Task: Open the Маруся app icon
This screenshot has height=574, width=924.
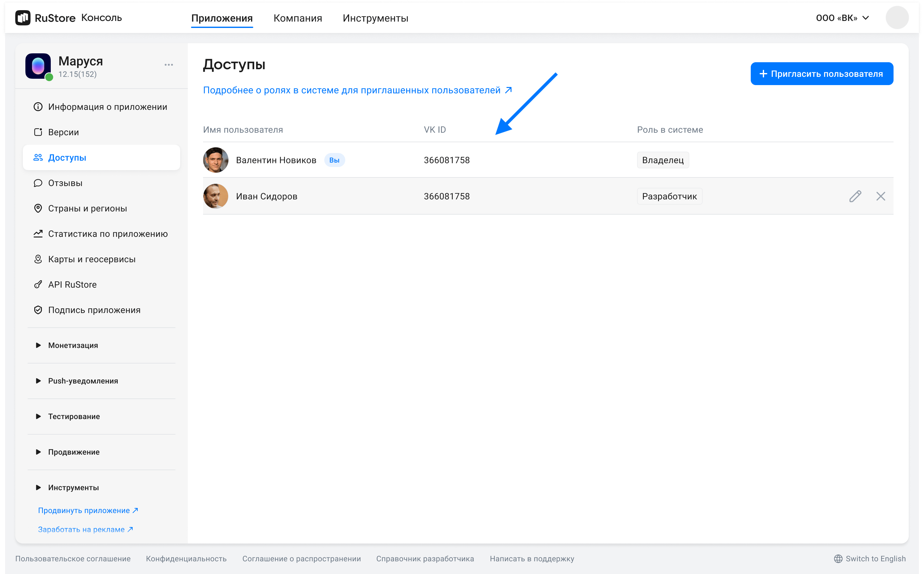Action: [38, 66]
